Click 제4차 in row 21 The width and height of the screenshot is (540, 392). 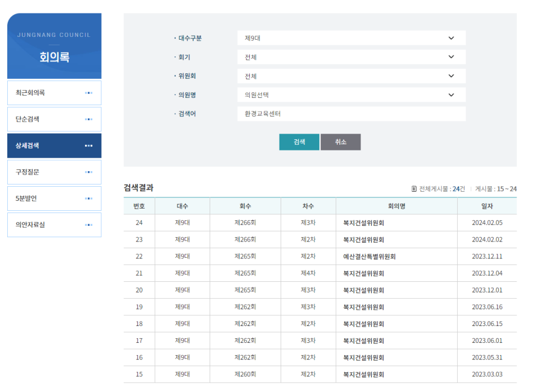(x=308, y=273)
